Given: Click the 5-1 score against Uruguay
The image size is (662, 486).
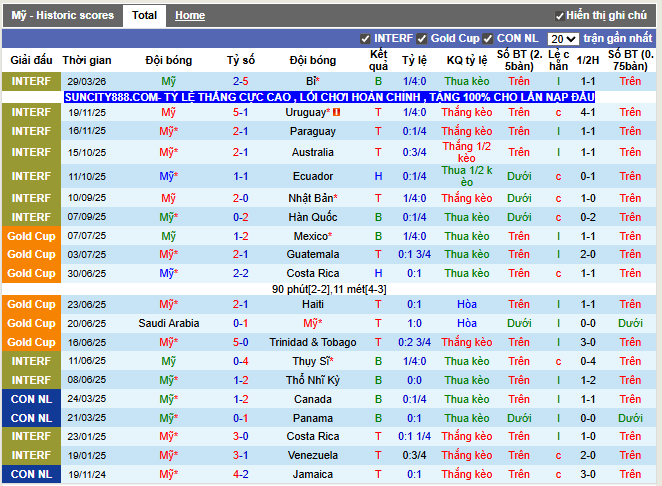Looking at the screenshot, I should point(240,112).
